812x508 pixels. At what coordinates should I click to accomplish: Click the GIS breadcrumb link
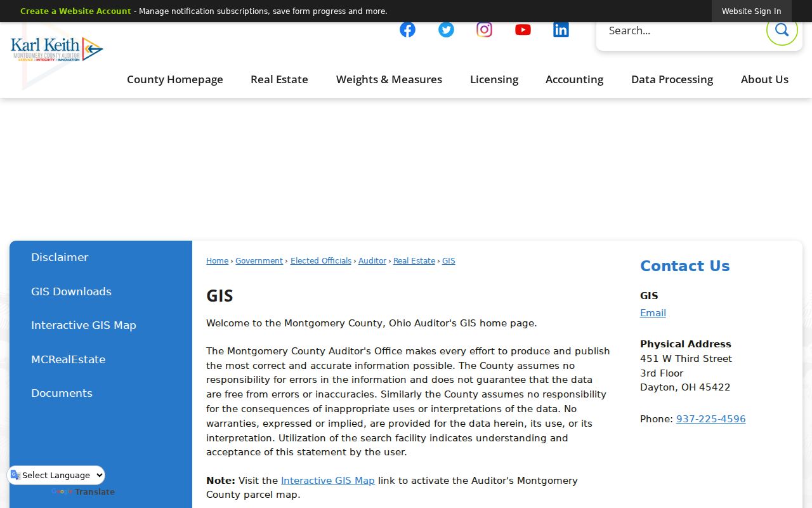449,261
